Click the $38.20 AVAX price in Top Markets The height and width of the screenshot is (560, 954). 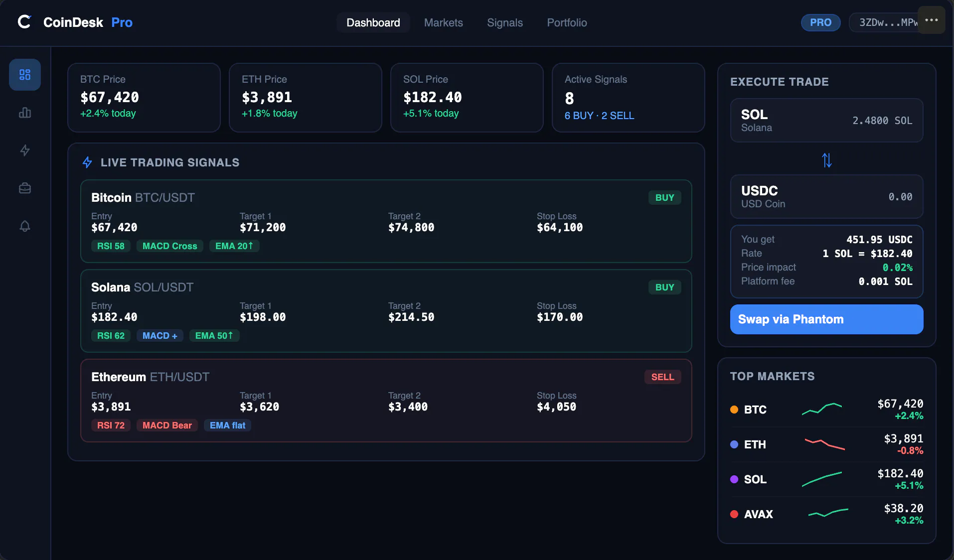904,508
